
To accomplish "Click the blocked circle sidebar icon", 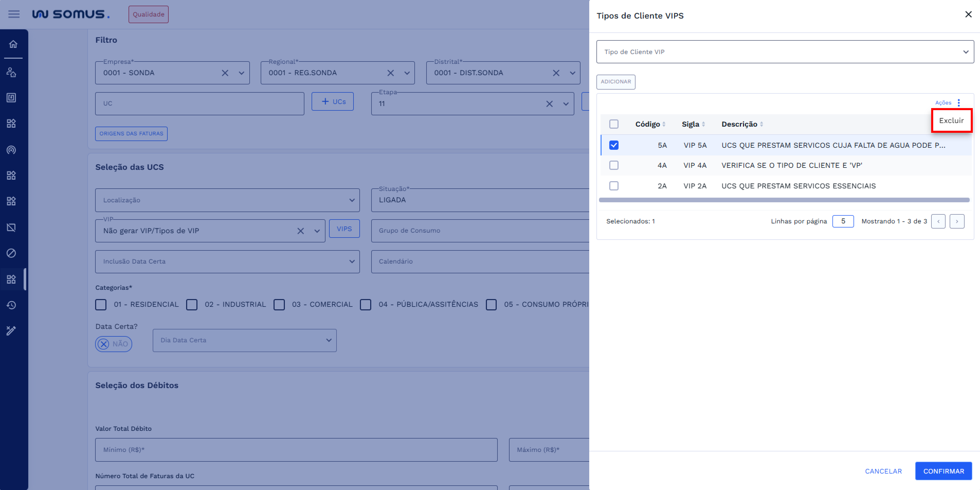I will (x=11, y=253).
